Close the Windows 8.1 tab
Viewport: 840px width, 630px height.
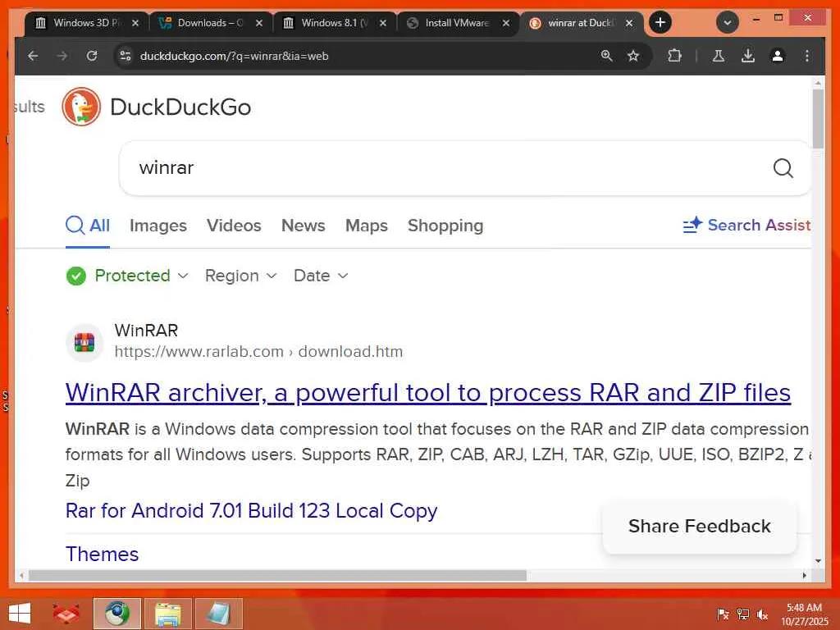pos(382,23)
